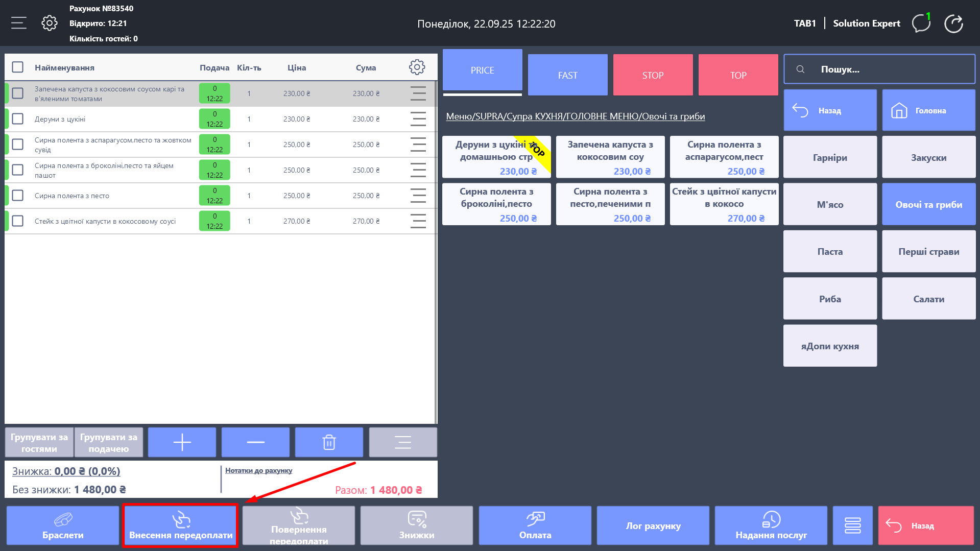Open additional actions list button in bottom bar
Screen dimensions: 980x551
pos(852,525)
